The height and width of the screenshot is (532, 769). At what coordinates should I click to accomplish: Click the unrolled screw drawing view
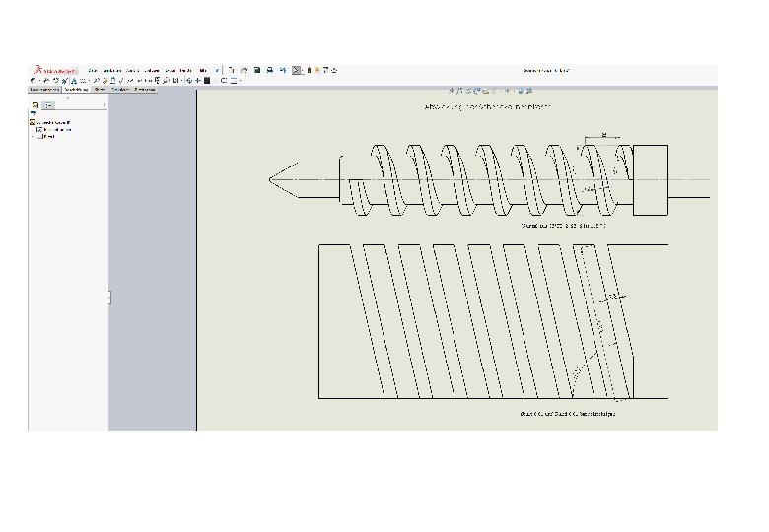pyautogui.click(x=493, y=321)
